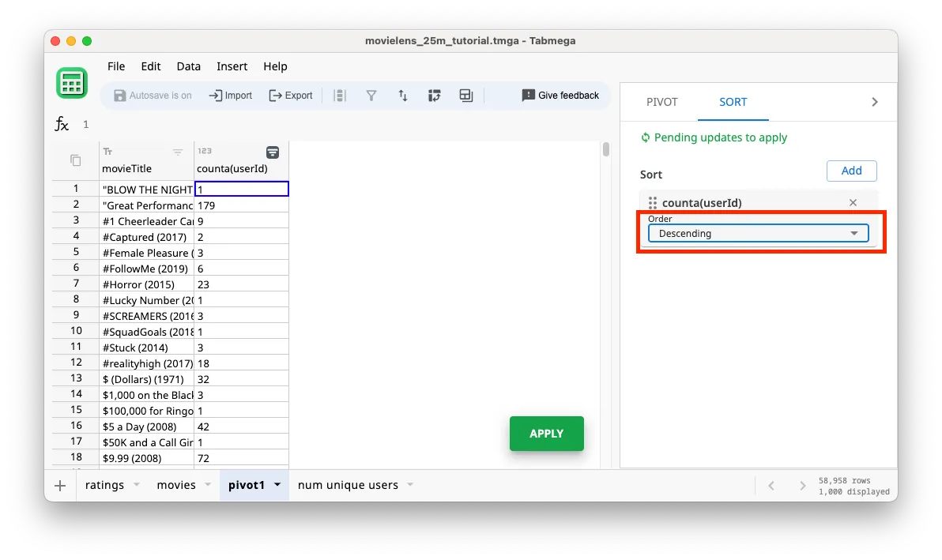Open the pivot1 sheet tab dropdown
Viewport: 942px width, 560px height.
[x=277, y=485]
